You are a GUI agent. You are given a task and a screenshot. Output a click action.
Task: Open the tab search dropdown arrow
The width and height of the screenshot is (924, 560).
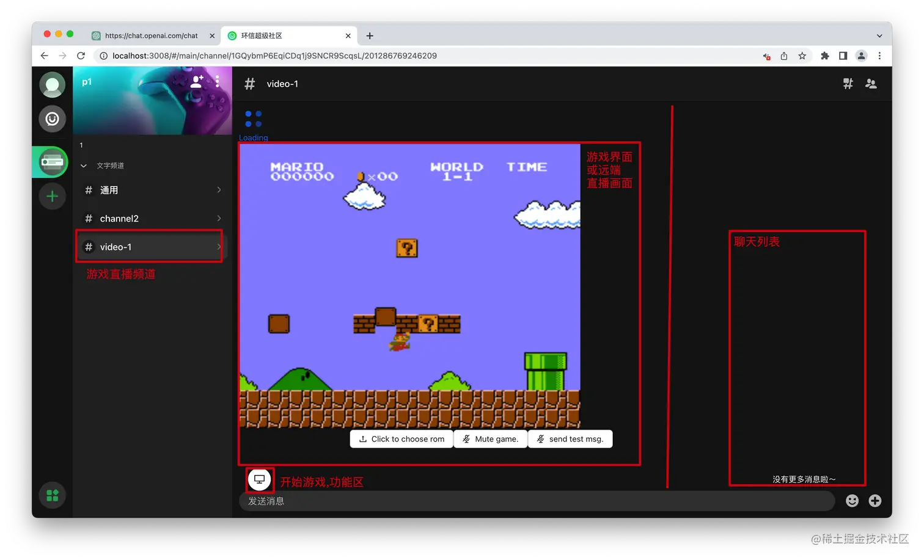click(879, 35)
